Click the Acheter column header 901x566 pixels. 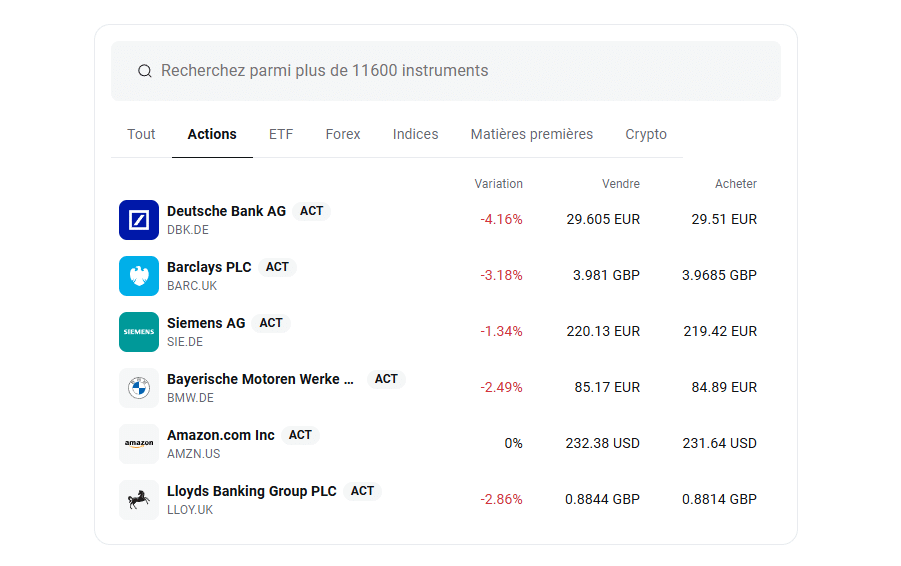click(736, 184)
